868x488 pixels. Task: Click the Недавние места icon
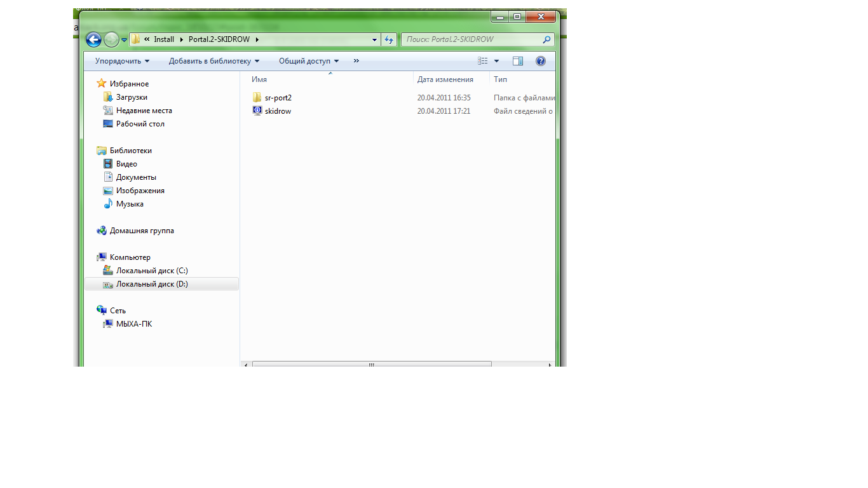[x=108, y=111]
